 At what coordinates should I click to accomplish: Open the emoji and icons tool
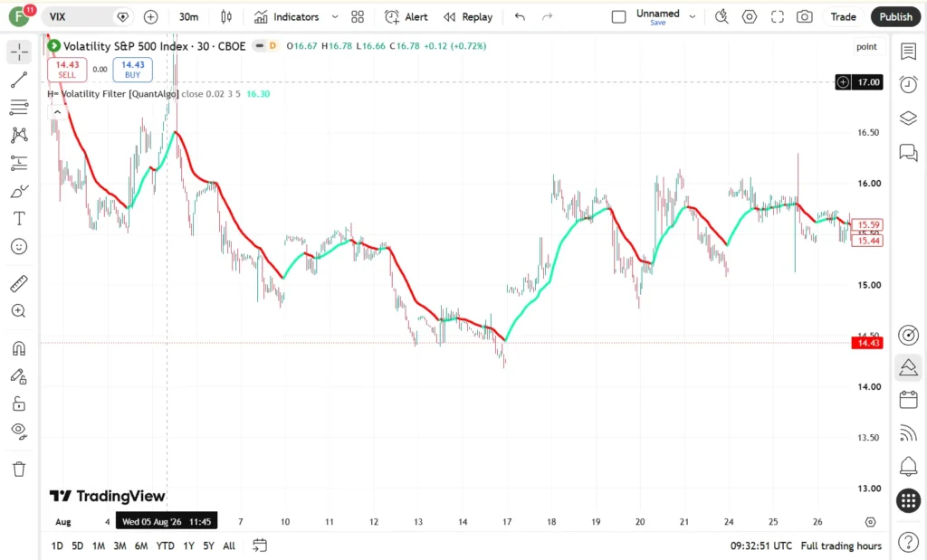click(19, 246)
